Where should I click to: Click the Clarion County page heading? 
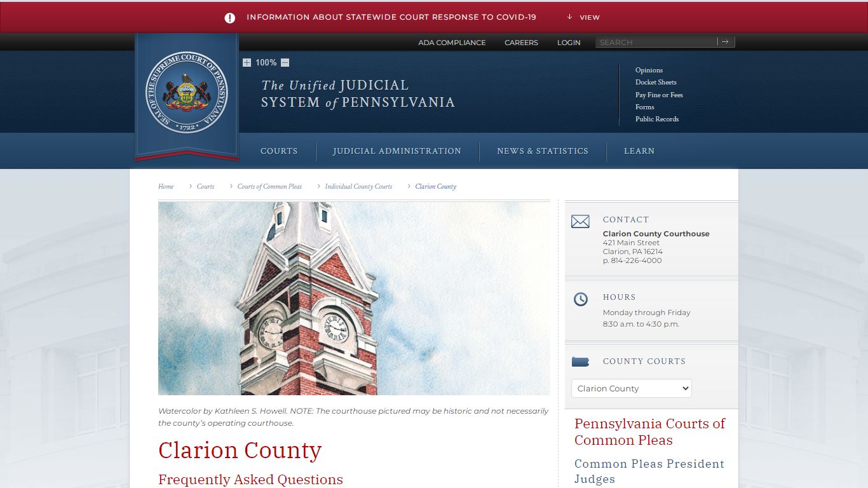click(x=240, y=451)
